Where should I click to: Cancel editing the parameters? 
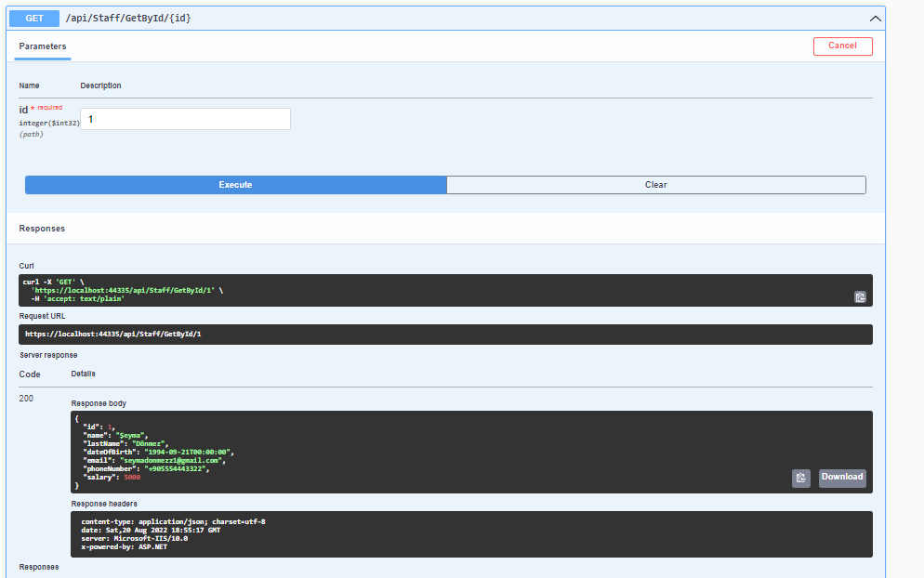tap(842, 46)
